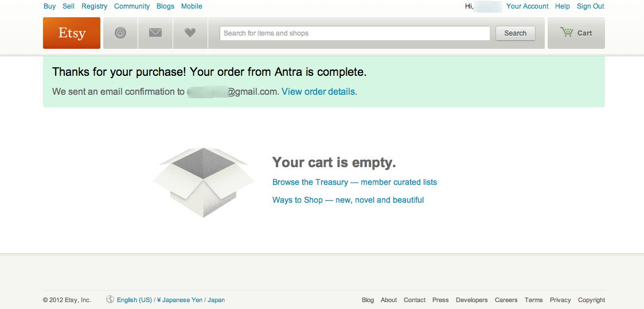Image resolution: width=644 pixels, height=309 pixels.
Task: Open View order details link
Action: (x=318, y=92)
